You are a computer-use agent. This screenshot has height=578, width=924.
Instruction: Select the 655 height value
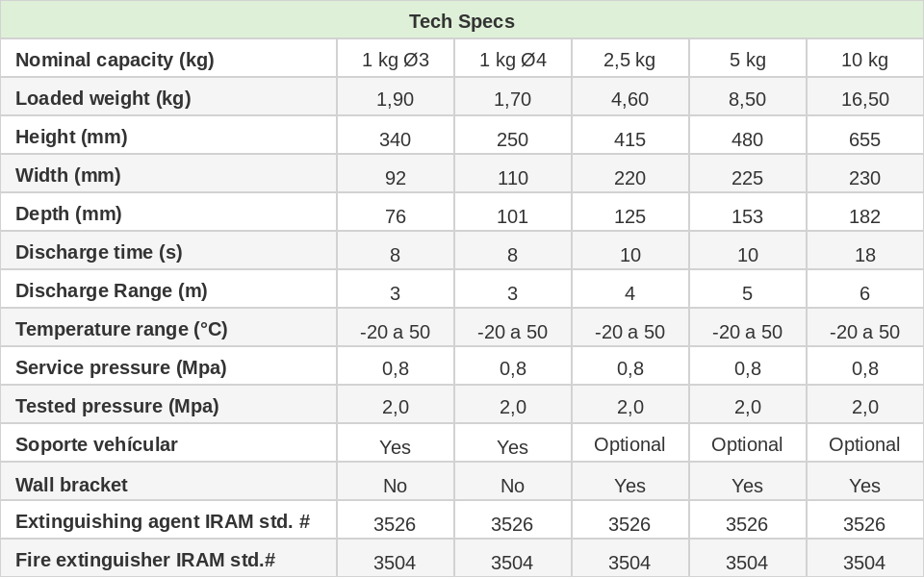tap(864, 139)
